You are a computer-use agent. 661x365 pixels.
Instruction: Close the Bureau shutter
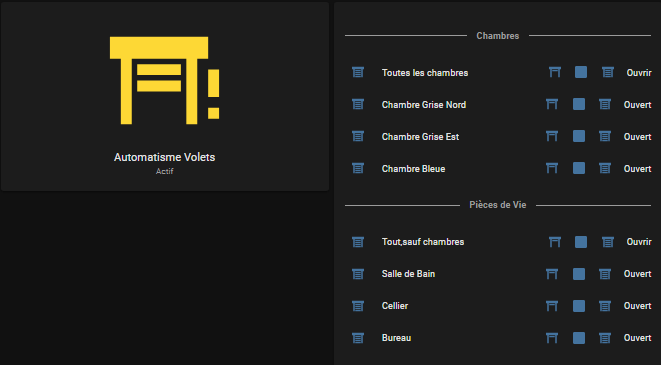pos(605,338)
